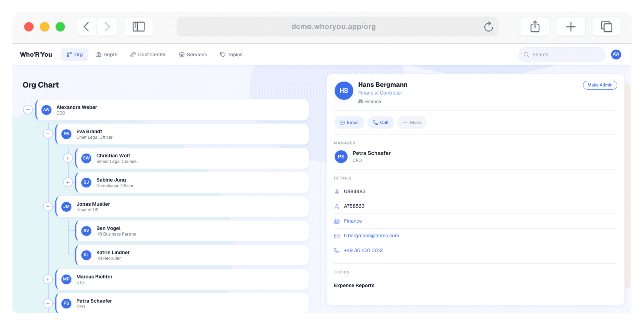This screenshot has height=329, width=644.
Task: Click the Who'R'You logo
Action: pos(36,54)
